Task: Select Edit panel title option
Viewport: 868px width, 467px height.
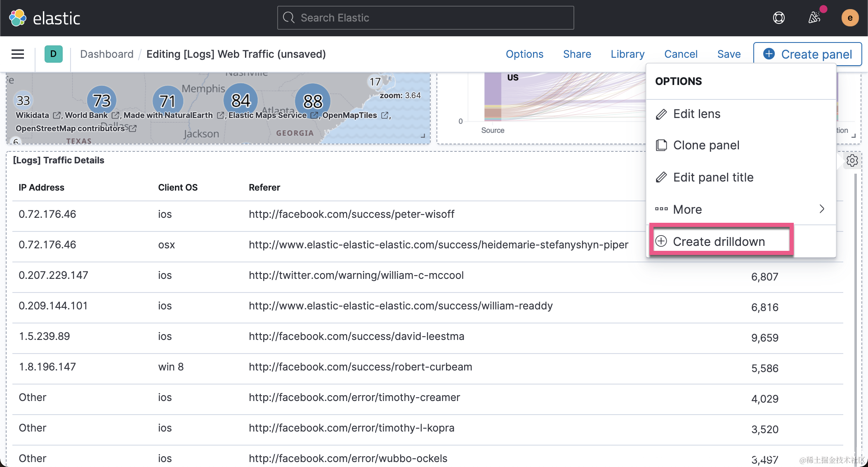Action: 713,177
